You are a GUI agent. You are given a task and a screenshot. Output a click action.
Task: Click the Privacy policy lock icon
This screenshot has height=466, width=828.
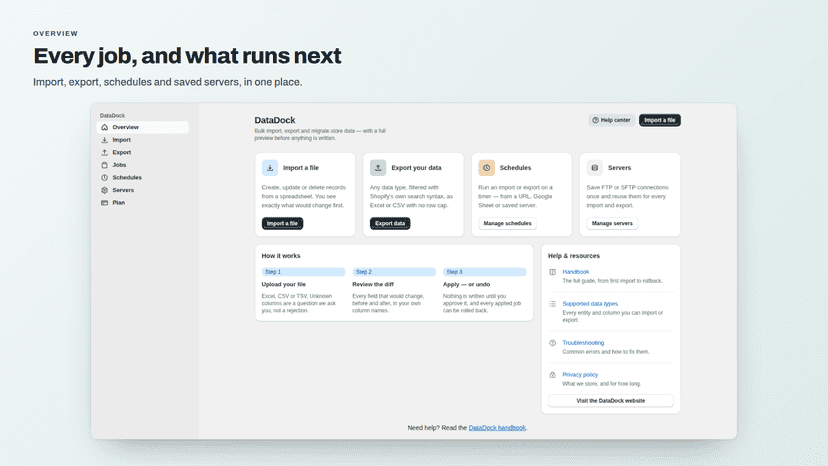pos(552,375)
